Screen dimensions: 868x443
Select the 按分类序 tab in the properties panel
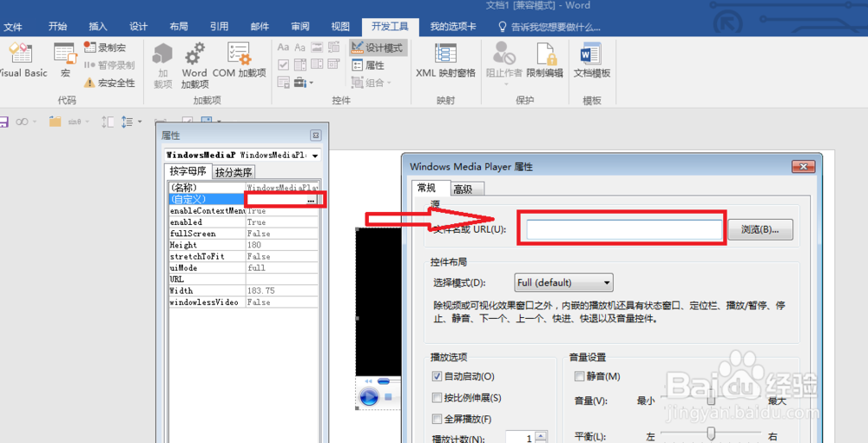coord(233,172)
